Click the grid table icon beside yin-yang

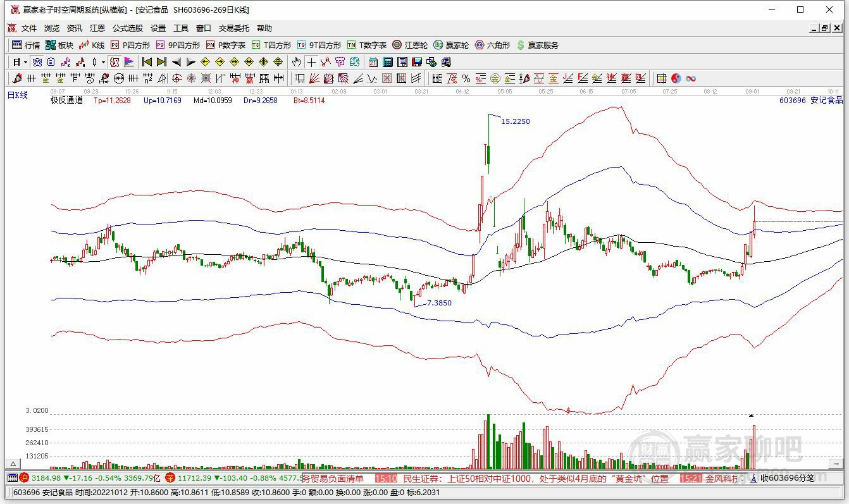pos(662,78)
